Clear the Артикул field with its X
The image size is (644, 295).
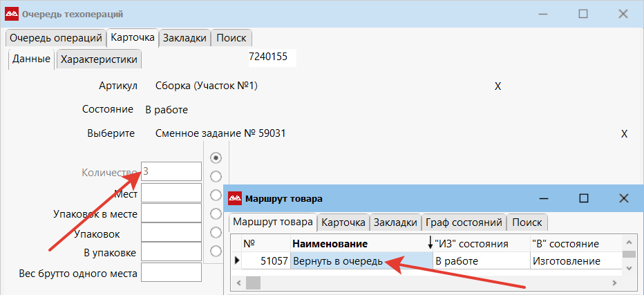coord(498,86)
